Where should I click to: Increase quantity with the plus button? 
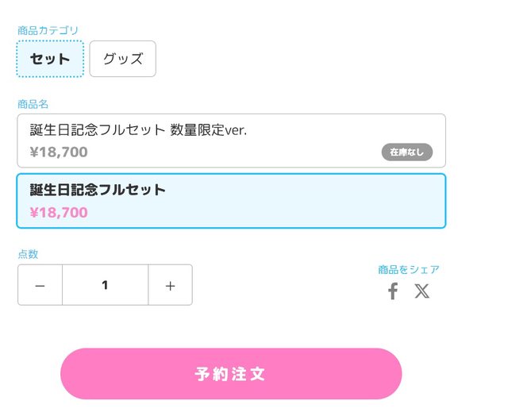(170, 285)
